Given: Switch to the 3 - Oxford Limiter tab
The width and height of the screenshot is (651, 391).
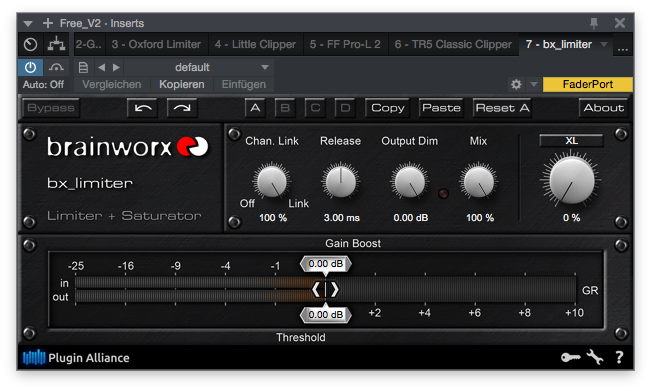Looking at the screenshot, I should tap(156, 44).
